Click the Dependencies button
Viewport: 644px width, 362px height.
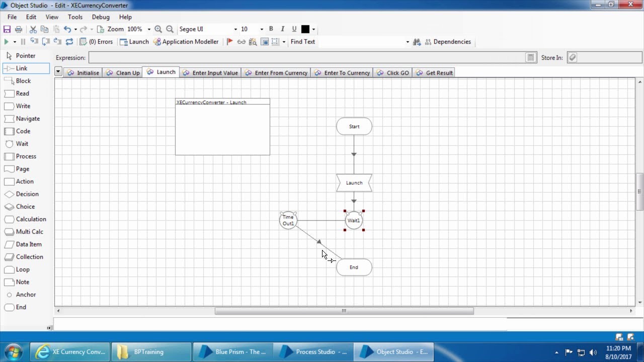448,42
